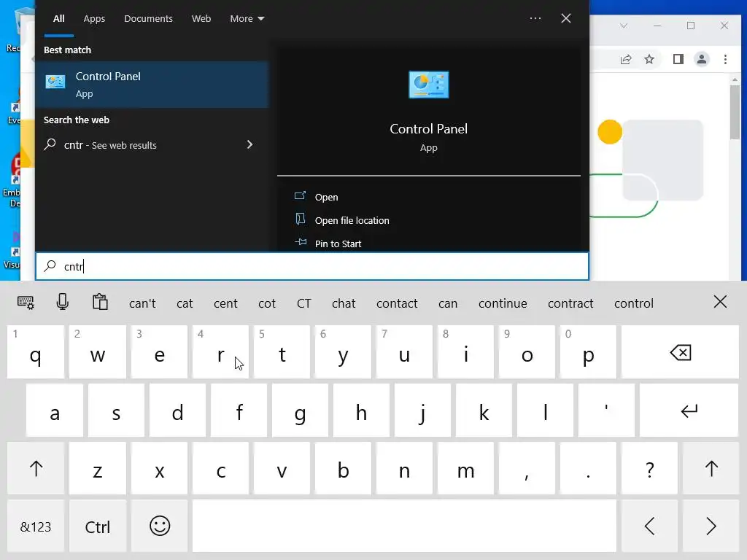Screen dimensions: 747x560
Task: Expand the More filter dropdown
Action: 247,18
